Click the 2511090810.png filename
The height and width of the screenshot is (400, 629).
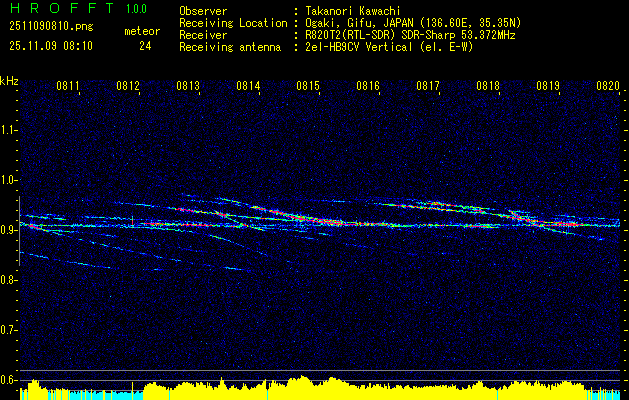(x=51, y=27)
